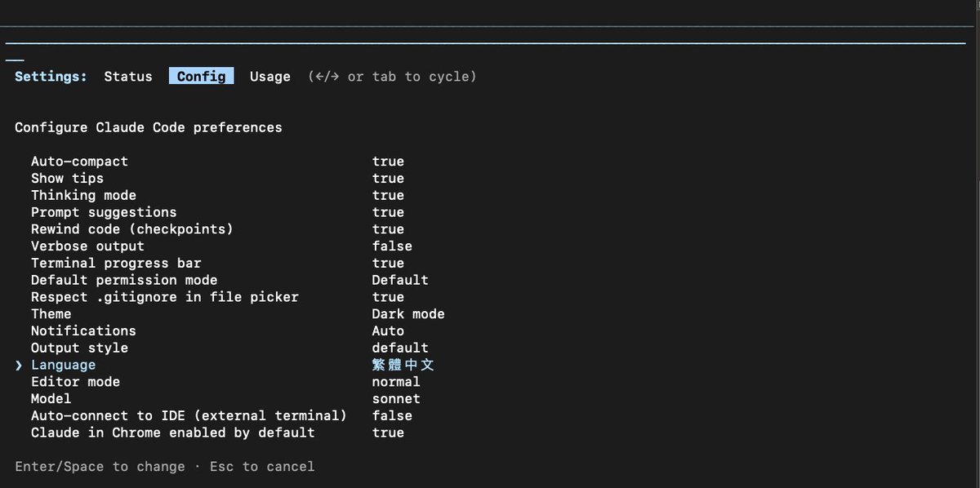Select the Editor mode setting label
The height and width of the screenshot is (488, 980).
(x=75, y=382)
